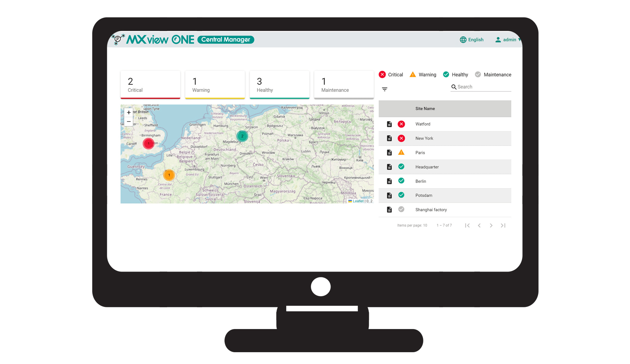
Task: Open the Shanghai factory document icon
Action: [x=389, y=210]
